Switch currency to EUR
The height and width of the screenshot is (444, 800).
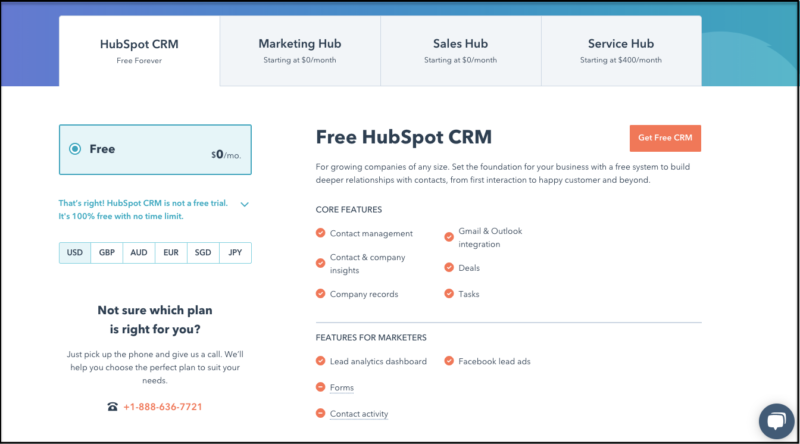pos(171,253)
